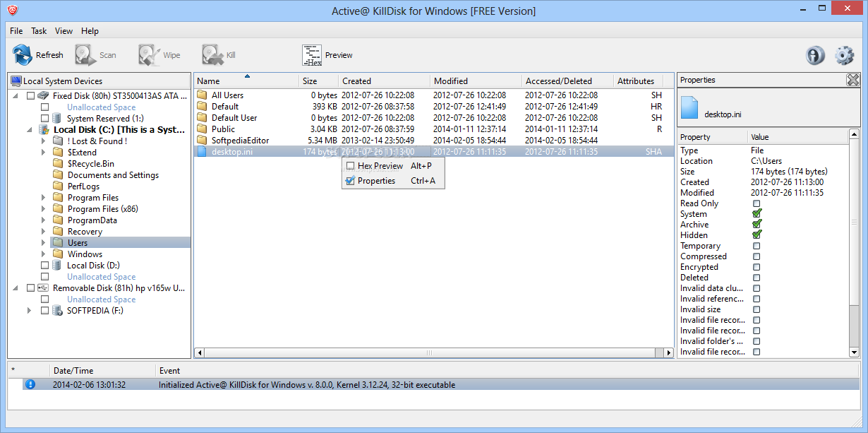Open the Task menu
Image resolution: width=868 pixels, height=433 pixels.
tap(39, 31)
